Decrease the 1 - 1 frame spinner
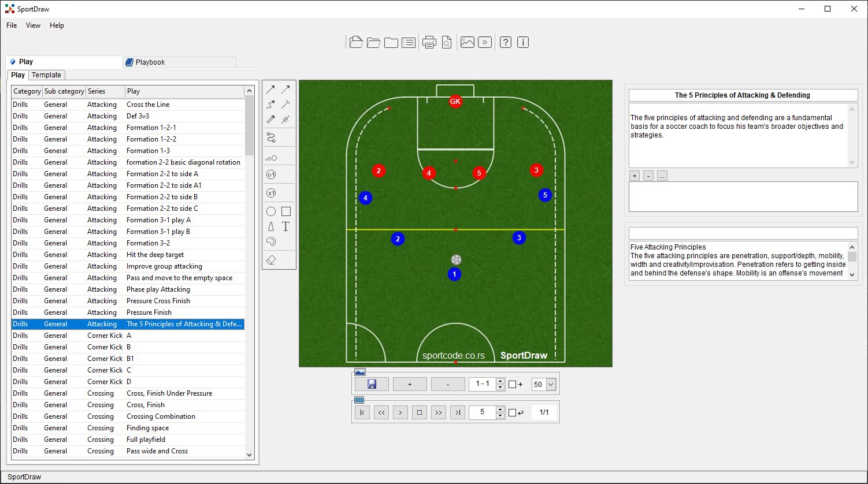The image size is (868, 484). tap(500, 387)
